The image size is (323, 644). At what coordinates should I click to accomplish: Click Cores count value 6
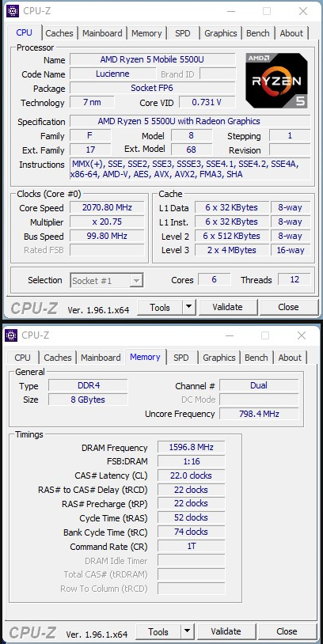[x=214, y=280]
